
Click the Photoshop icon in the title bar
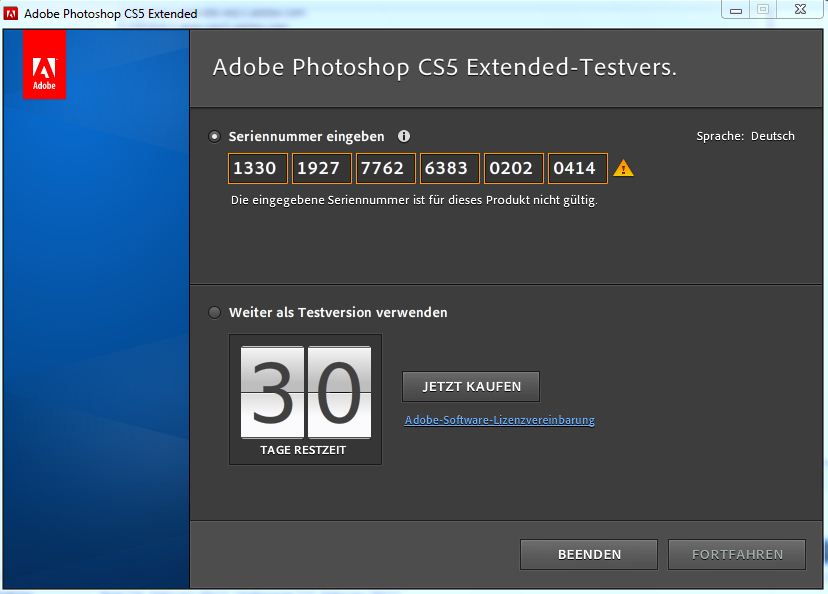point(11,14)
